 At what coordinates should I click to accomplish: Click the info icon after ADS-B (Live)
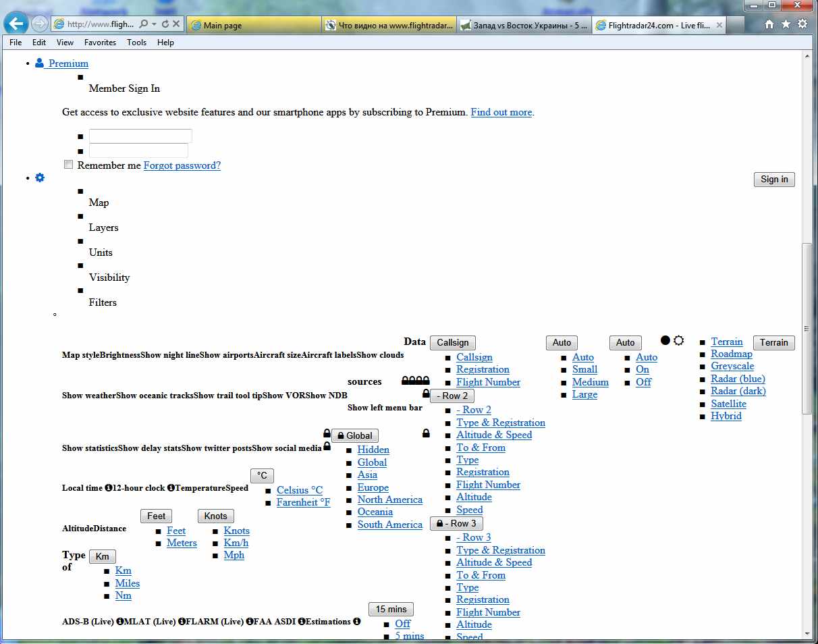coord(119,622)
